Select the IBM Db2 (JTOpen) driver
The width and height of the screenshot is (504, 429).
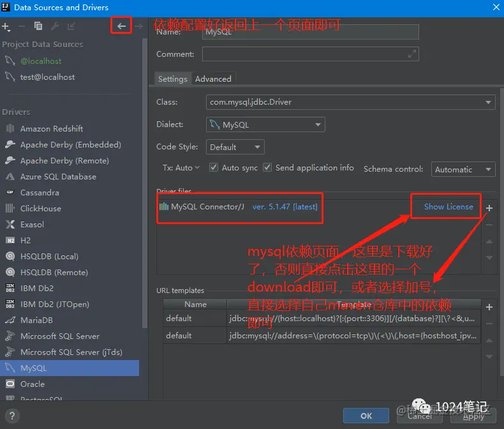[x=70, y=305]
